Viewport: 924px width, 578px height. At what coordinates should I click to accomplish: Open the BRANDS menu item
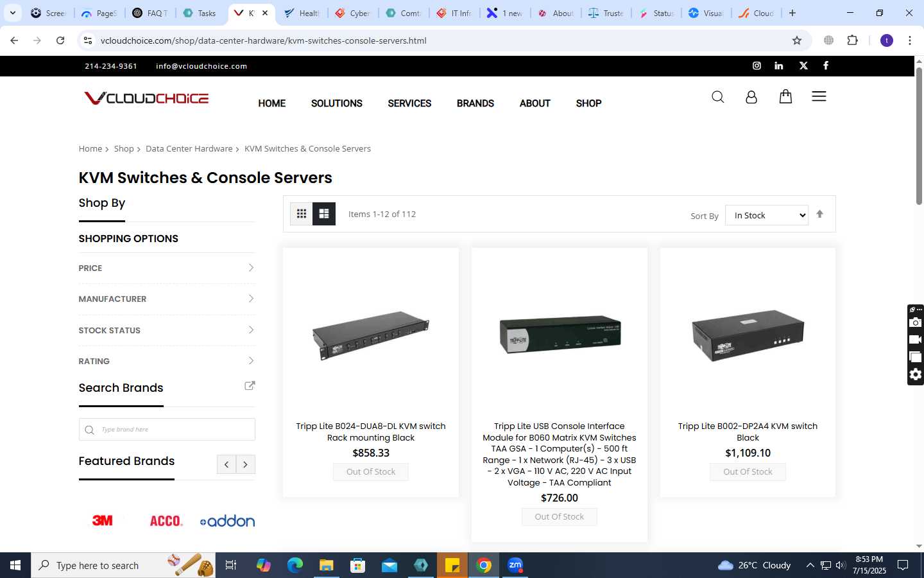point(475,103)
